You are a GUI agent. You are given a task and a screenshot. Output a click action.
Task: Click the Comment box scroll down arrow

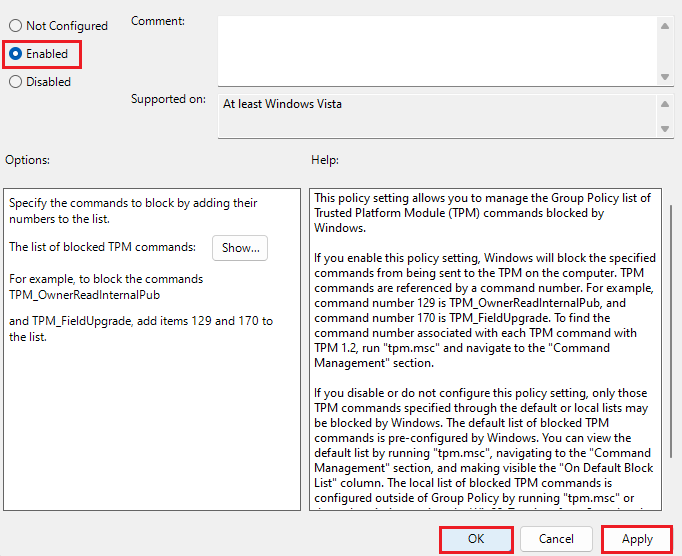tap(665, 76)
